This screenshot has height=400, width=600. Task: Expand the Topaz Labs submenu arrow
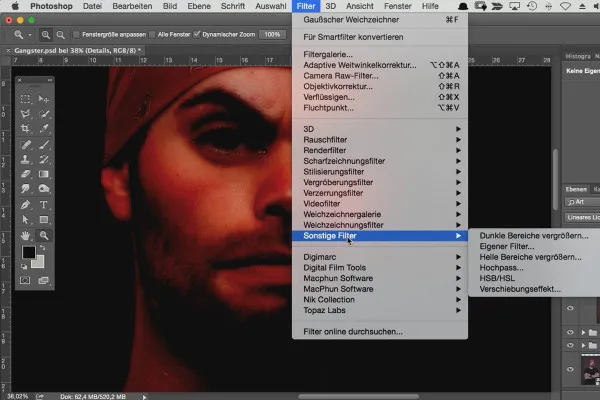pos(458,310)
